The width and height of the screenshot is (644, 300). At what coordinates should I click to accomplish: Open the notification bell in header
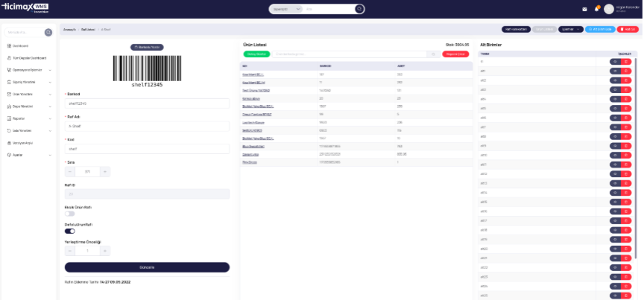pos(597,9)
